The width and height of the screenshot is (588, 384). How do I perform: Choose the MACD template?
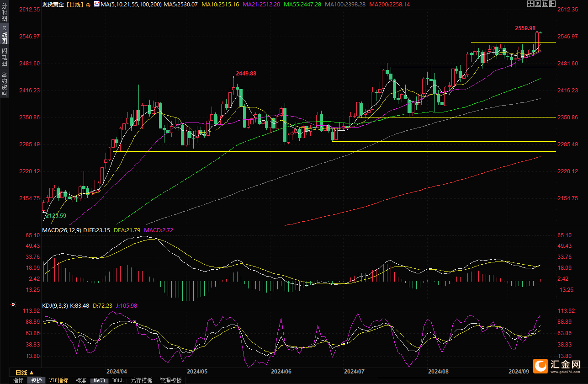pyautogui.click(x=99, y=380)
